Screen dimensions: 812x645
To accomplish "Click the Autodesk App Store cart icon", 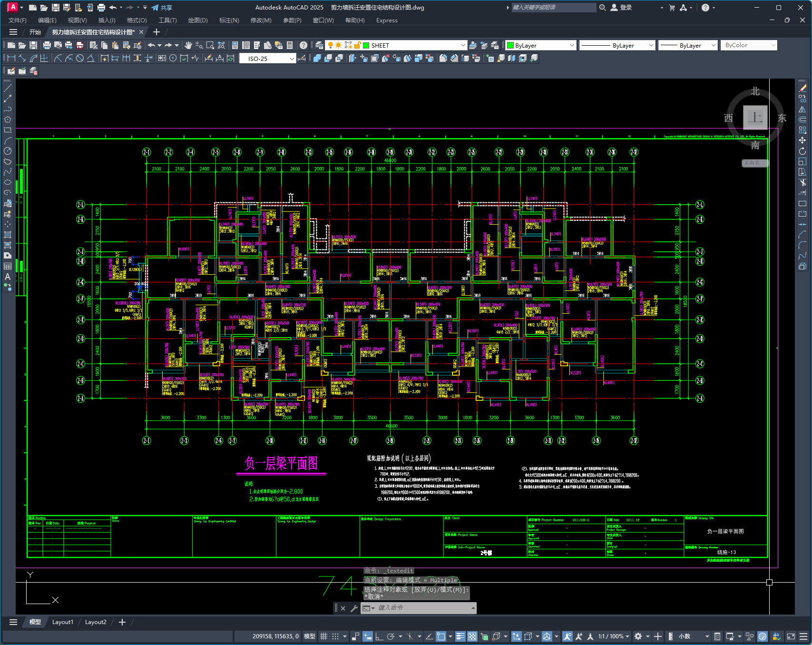I will (672, 8).
